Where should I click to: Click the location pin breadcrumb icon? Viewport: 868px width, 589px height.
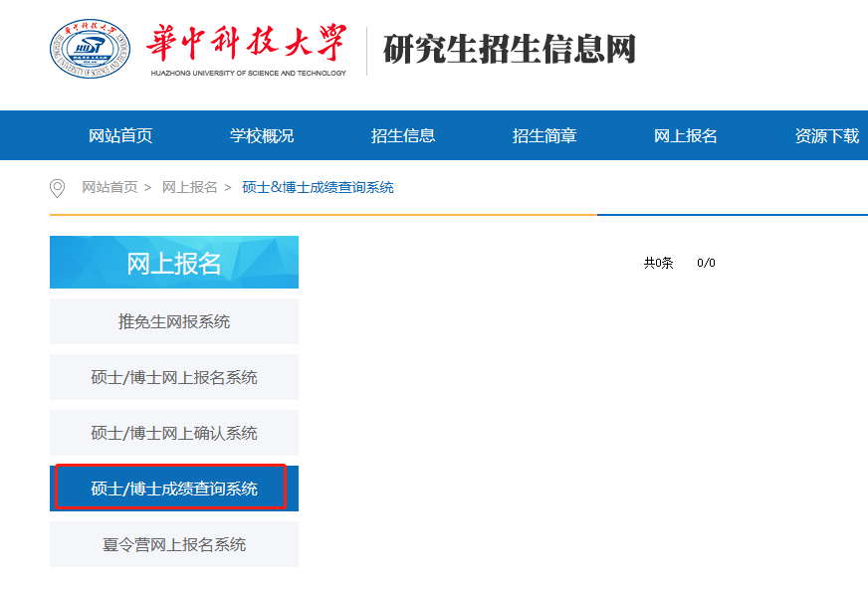click(57, 188)
